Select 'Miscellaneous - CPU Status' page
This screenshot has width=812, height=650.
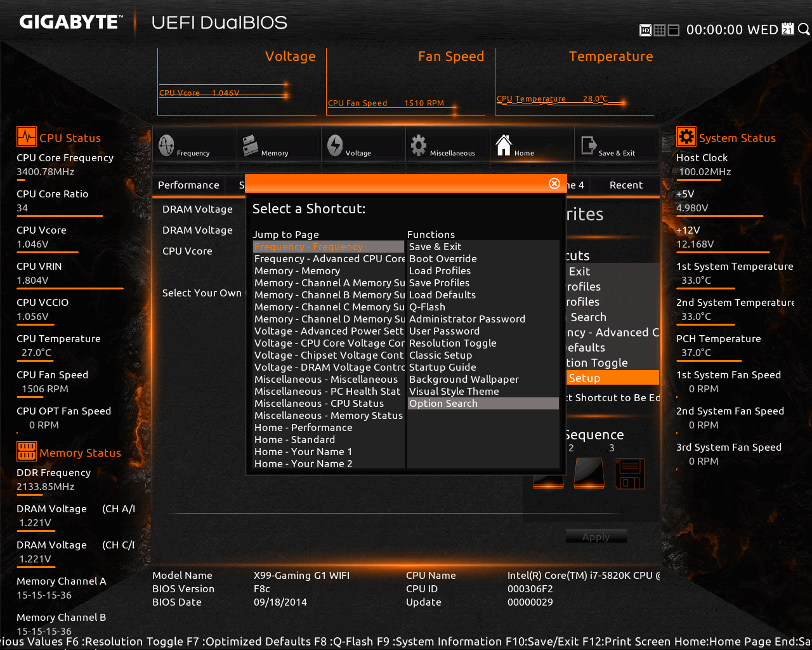click(x=329, y=403)
